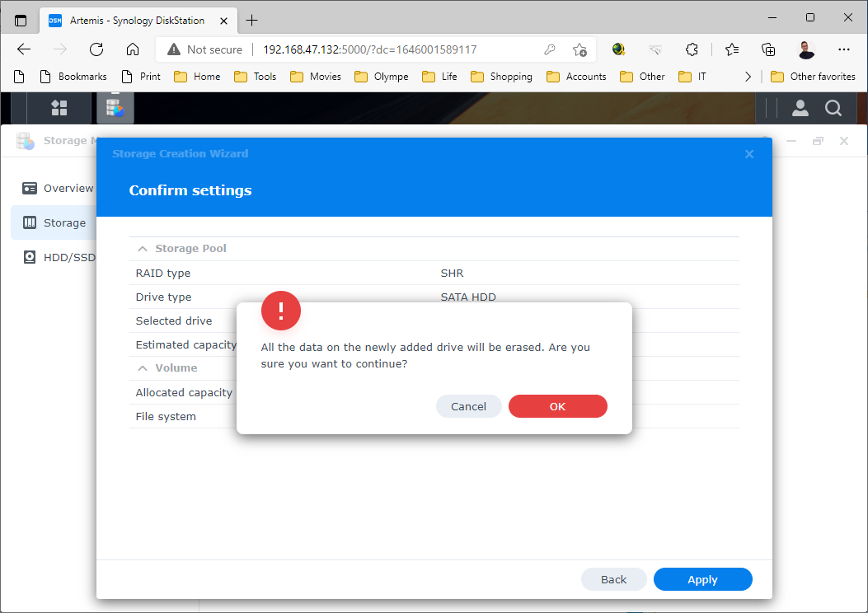
Task: Open the Olympe favorites folder
Action: coord(382,77)
